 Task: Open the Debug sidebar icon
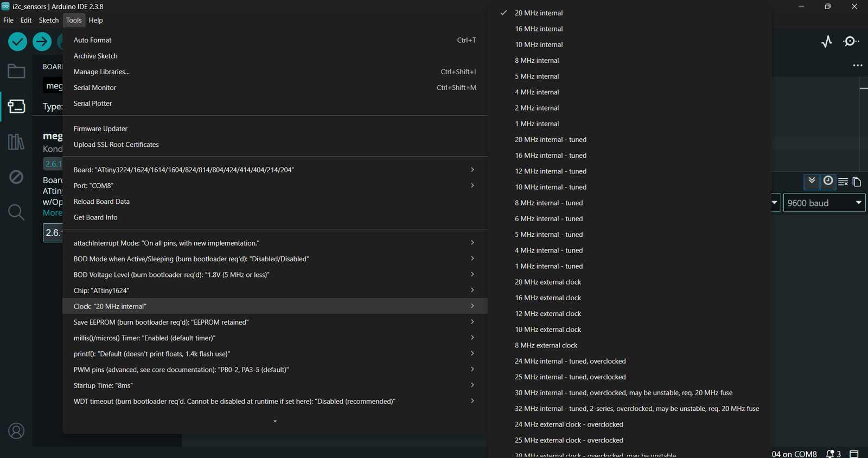(16, 177)
